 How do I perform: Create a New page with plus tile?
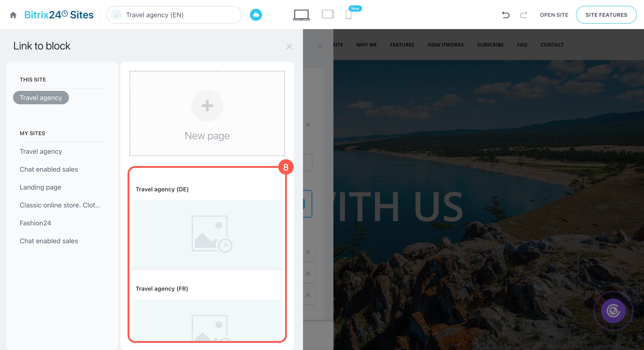(207, 113)
